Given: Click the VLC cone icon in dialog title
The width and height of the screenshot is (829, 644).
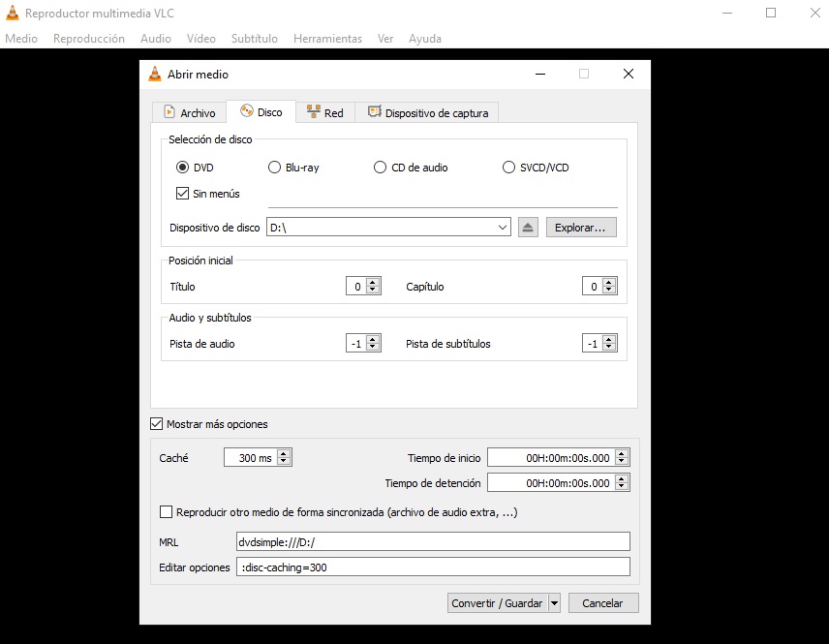Looking at the screenshot, I should [x=155, y=74].
